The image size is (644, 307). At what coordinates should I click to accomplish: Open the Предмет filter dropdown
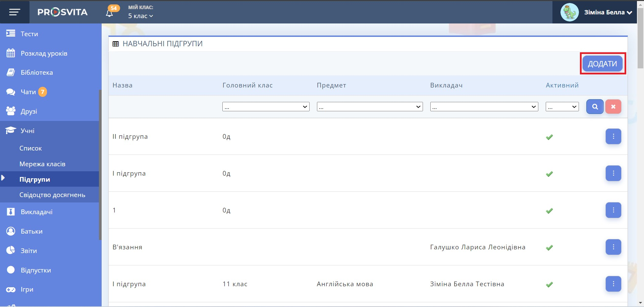tap(370, 107)
